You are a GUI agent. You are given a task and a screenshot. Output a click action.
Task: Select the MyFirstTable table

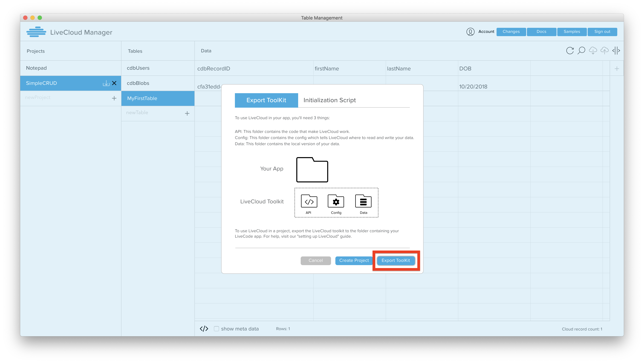[158, 98]
